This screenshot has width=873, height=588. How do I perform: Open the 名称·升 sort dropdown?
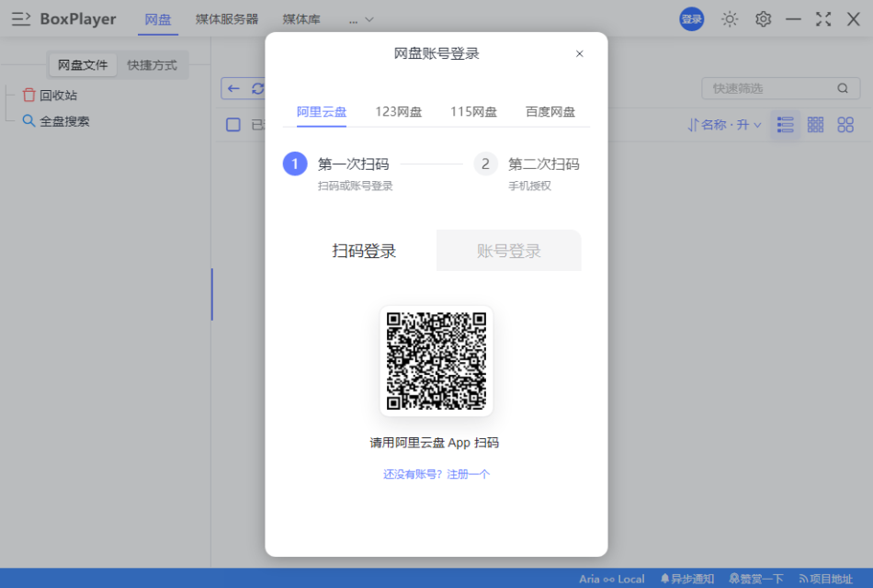point(724,125)
